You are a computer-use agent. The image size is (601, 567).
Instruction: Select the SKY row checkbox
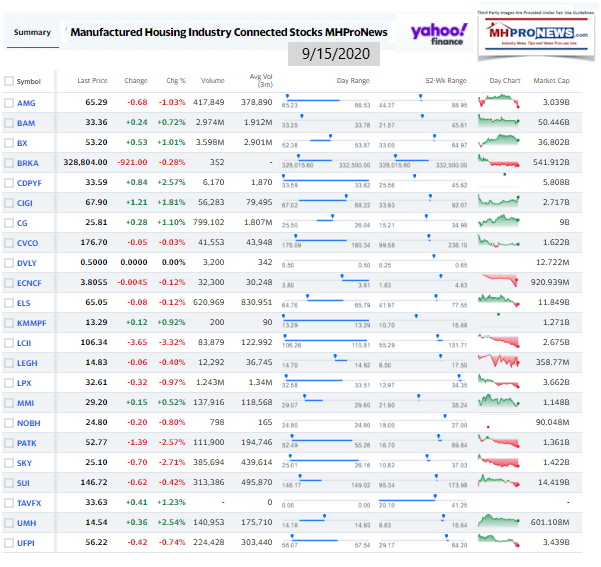[9, 463]
